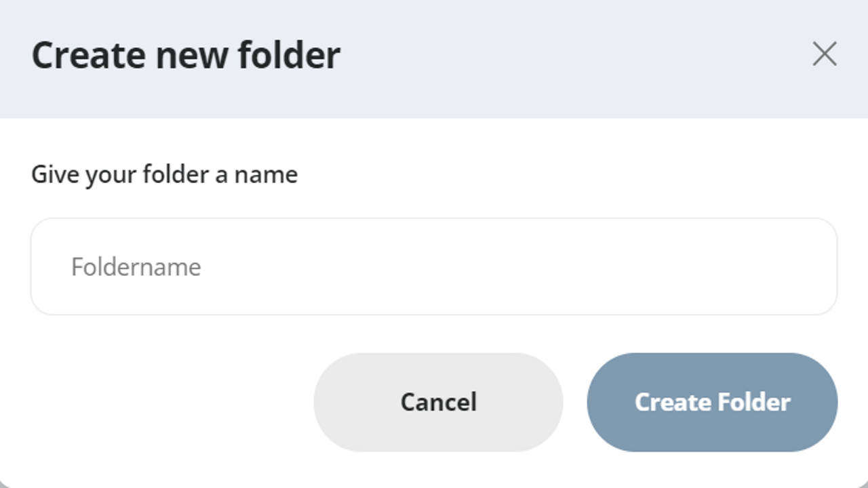Image resolution: width=868 pixels, height=488 pixels.
Task: Focus the folder name text box
Action: click(x=434, y=266)
